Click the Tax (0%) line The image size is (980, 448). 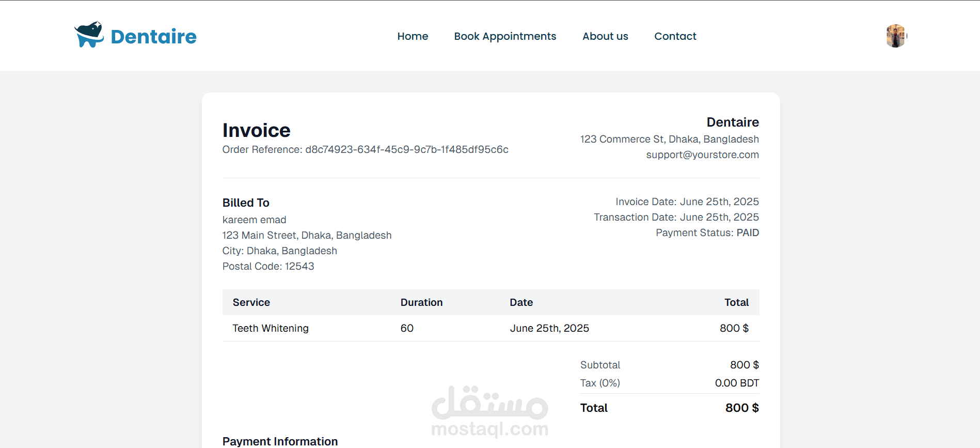tap(600, 383)
